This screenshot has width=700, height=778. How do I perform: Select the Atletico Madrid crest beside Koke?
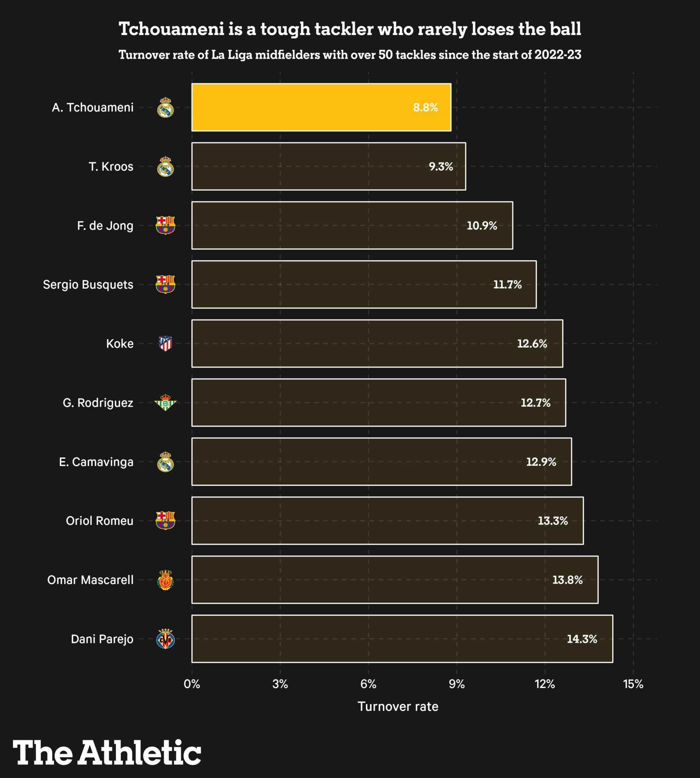pos(165,343)
